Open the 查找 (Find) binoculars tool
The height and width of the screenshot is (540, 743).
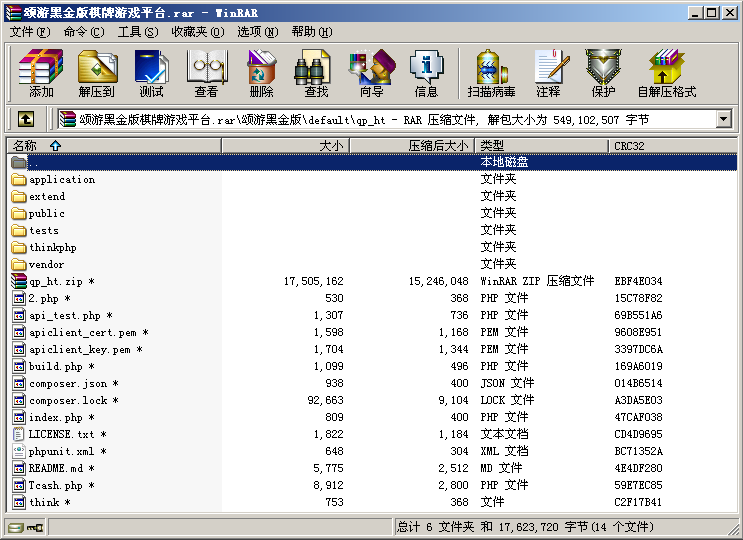tap(316, 74)
